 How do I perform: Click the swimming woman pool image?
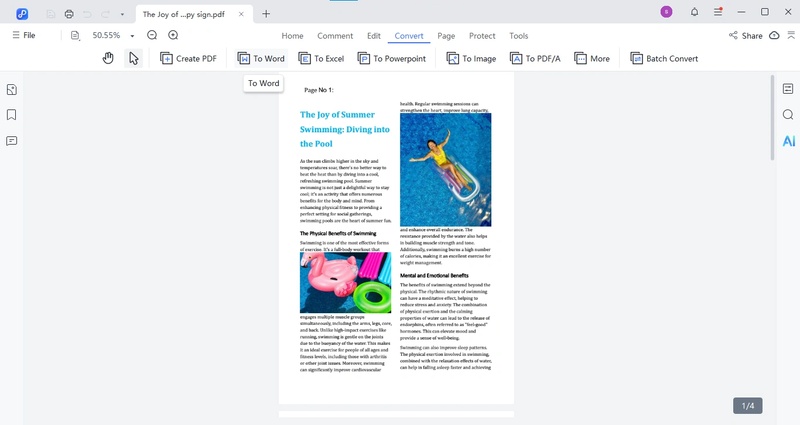click(x=445, y=169)
